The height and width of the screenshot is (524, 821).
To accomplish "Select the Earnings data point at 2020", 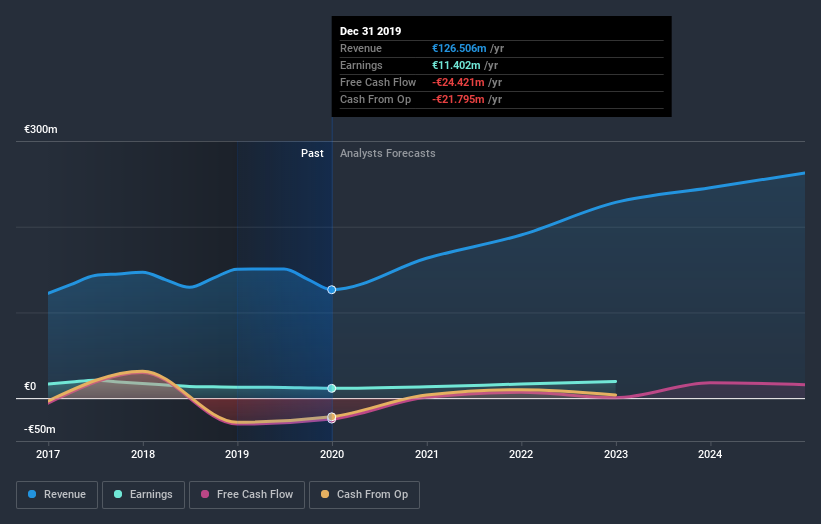I will click(331, 388).
